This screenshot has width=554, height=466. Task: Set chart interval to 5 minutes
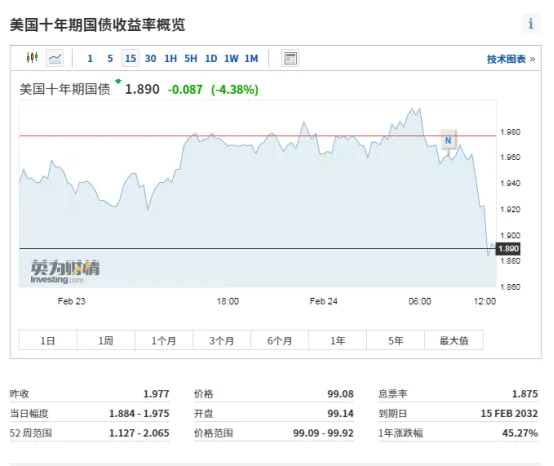pos(110,58)
